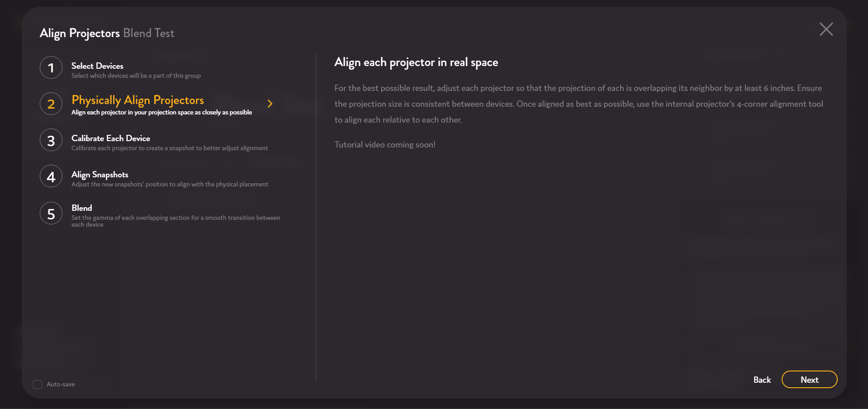Click the 'Blend Test' group name
868x409 pixels.
tap(149, 33)
